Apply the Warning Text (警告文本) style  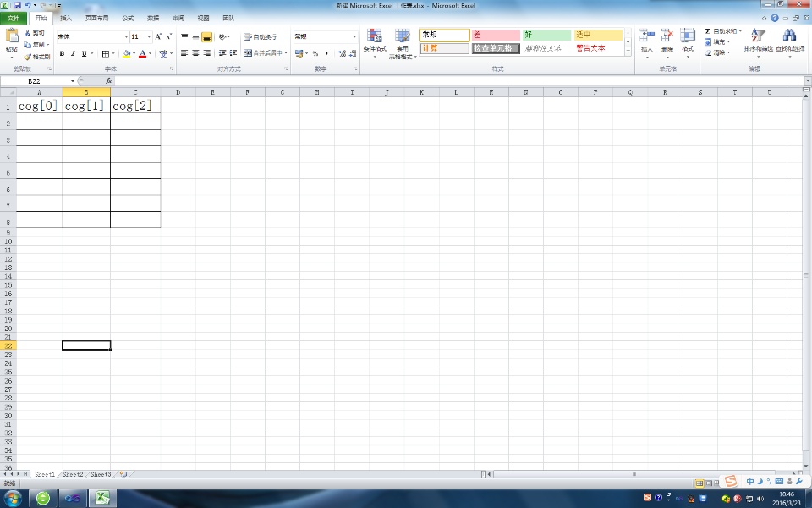click(x=598, y=48)
